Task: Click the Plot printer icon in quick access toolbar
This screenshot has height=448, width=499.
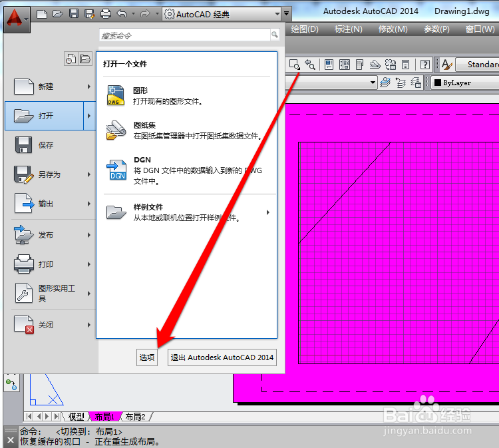Action: 106,14
